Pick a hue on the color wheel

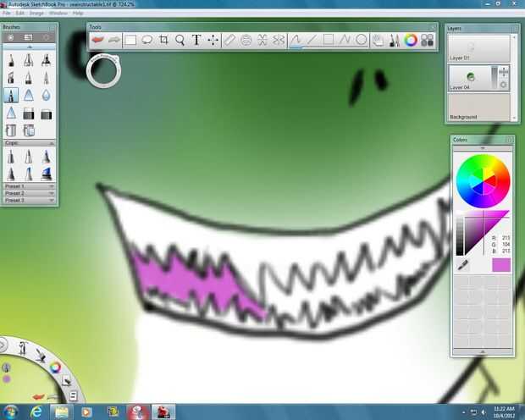483,181
